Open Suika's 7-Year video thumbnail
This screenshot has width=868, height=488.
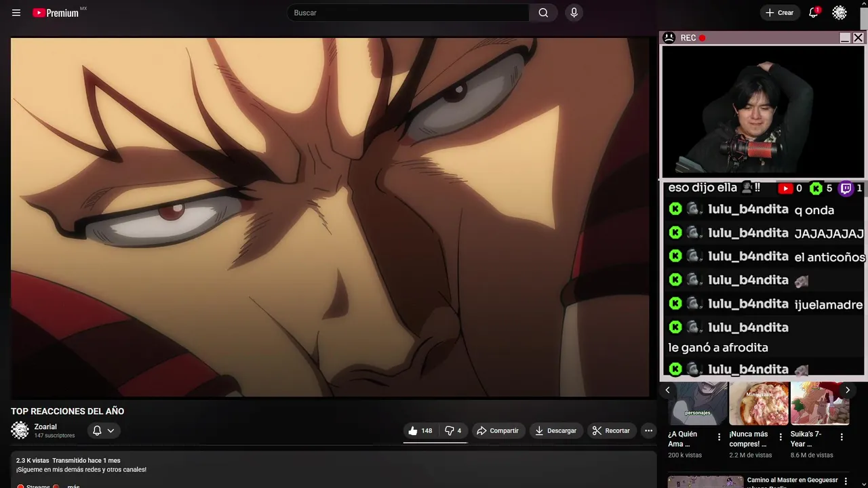pos(820,404)
